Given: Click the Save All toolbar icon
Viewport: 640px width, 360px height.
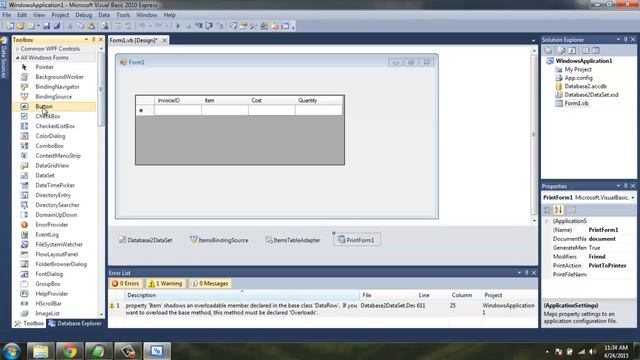Looking at the screenshot, I should click(57, 26).
